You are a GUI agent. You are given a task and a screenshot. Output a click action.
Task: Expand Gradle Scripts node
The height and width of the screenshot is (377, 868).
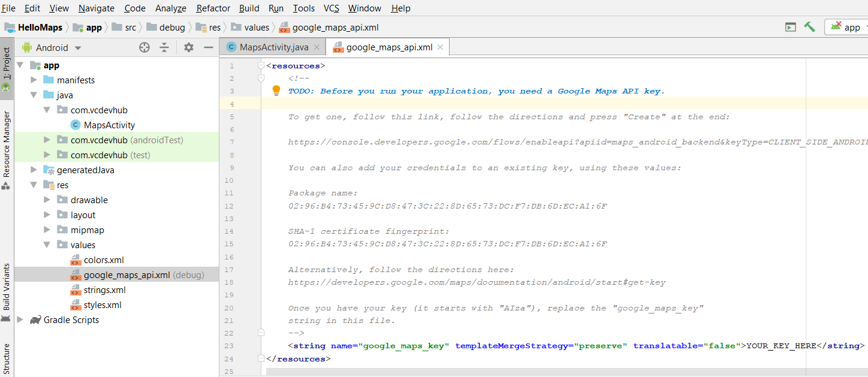(21, 320)
